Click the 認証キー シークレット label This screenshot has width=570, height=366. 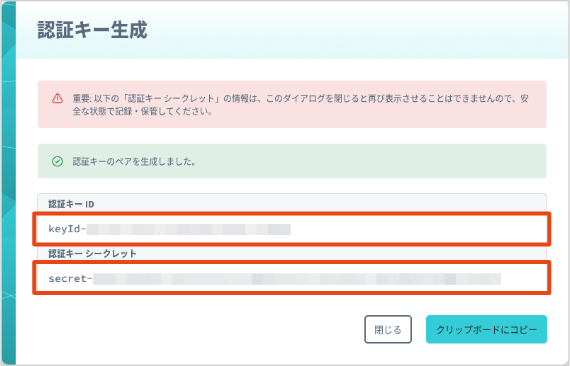point(92,253)
